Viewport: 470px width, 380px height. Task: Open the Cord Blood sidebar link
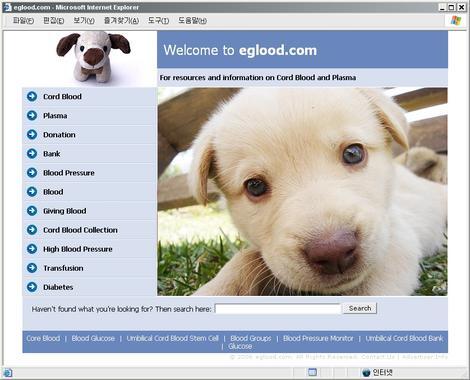[x=62, y=97]
